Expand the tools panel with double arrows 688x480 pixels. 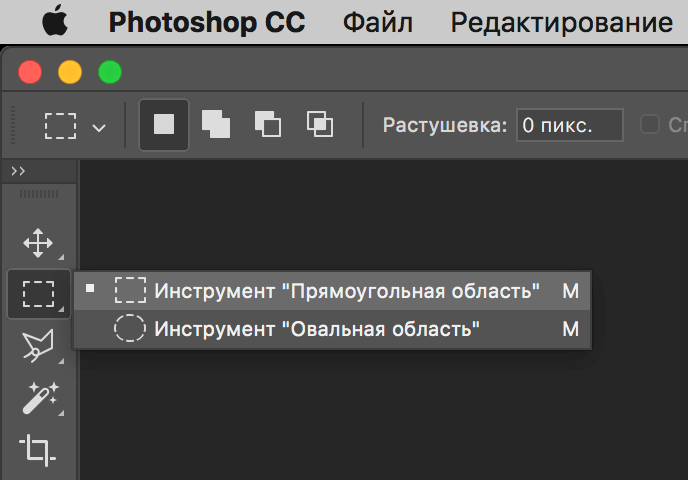point(18,171)
